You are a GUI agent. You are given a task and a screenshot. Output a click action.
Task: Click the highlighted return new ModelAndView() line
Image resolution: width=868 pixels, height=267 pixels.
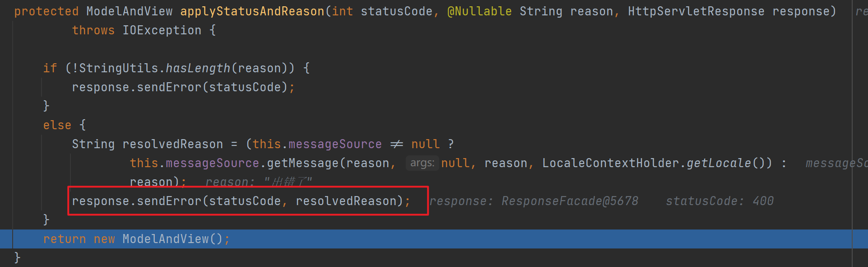click(136, 239)
